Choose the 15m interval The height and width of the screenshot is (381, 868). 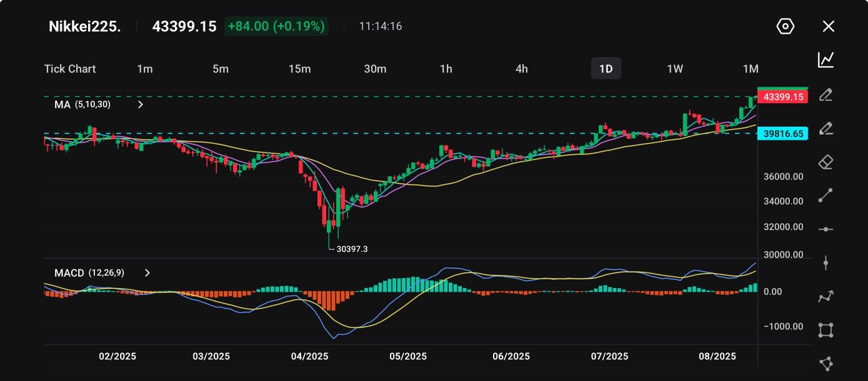[299, 68]
